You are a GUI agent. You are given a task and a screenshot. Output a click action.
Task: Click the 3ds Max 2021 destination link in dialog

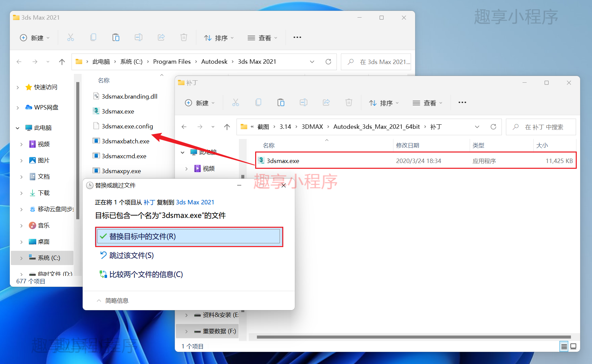195,202
